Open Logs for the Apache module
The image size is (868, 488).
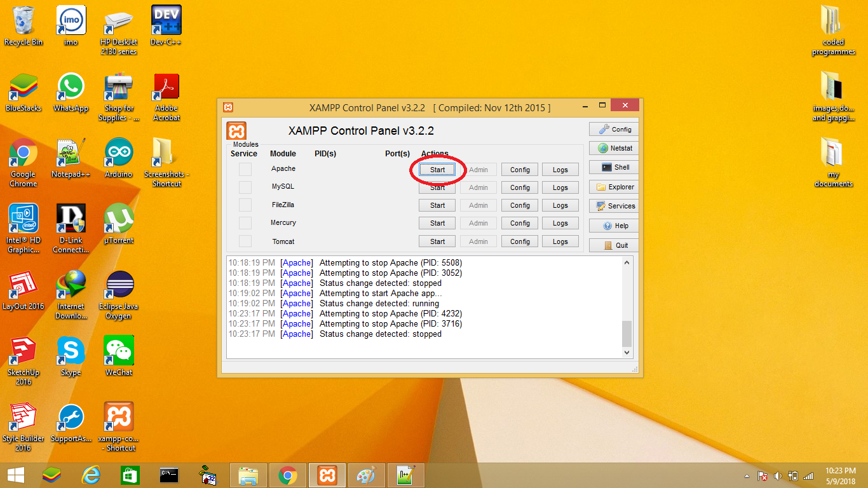pos(560,170)
